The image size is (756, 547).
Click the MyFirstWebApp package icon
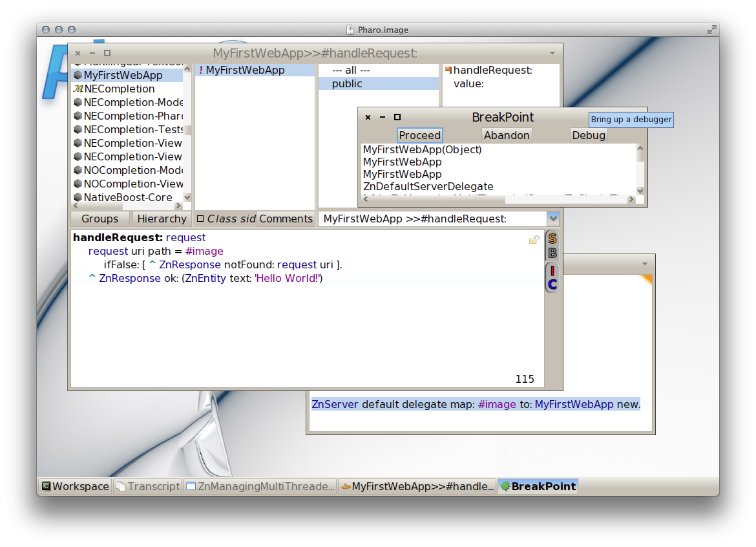click(x=78, y=75)
